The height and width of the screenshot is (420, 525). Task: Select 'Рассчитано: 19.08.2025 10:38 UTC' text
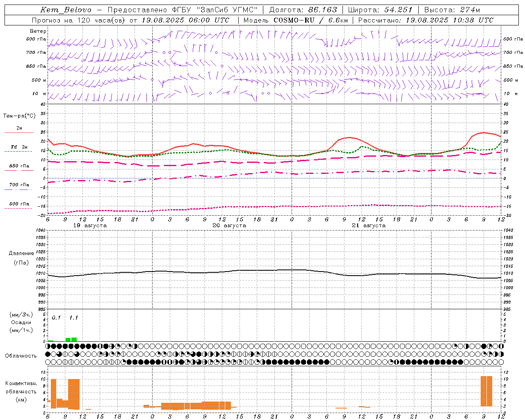coord(426,20)
